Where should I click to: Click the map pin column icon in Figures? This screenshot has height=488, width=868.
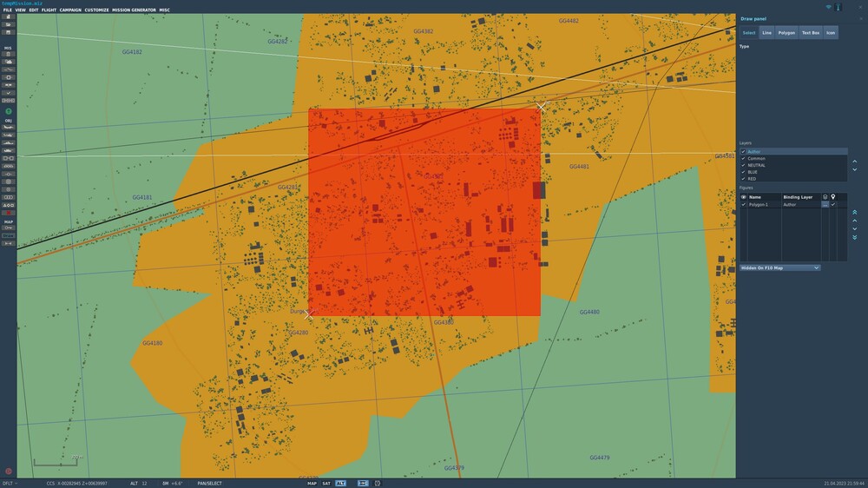pyautogui.click(x=833, y=196)
